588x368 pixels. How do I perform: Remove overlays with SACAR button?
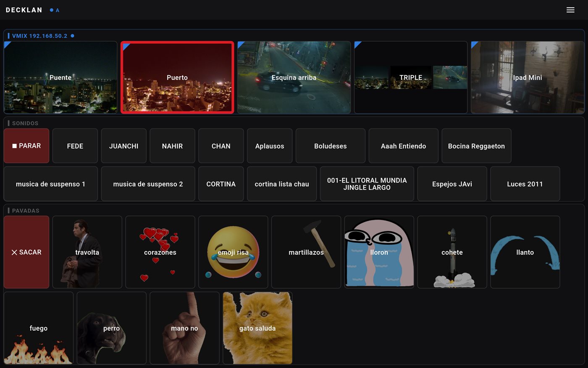click(x=26, y=252)
